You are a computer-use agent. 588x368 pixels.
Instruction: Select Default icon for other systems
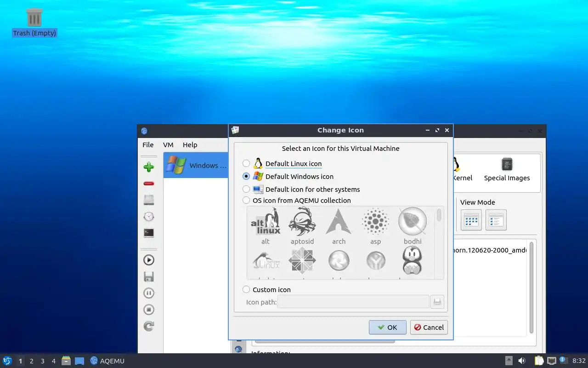[x=246, y=189]
